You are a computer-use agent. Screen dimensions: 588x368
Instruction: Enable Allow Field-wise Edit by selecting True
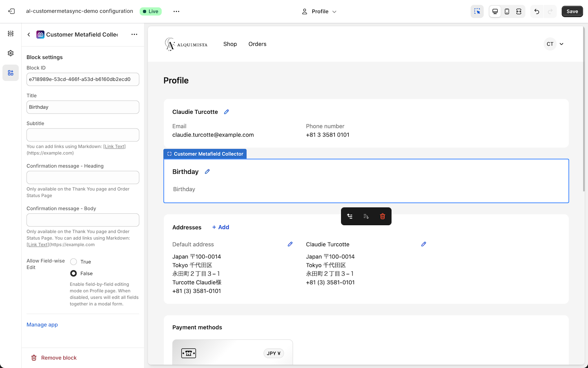click(x=73, y=261)
